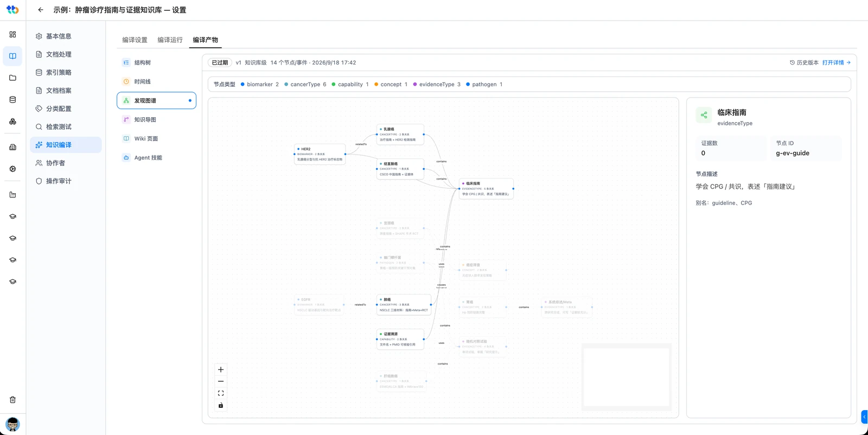868x435 pixels.
Task: Zoom in on the graph canvas
Action: 221,370
